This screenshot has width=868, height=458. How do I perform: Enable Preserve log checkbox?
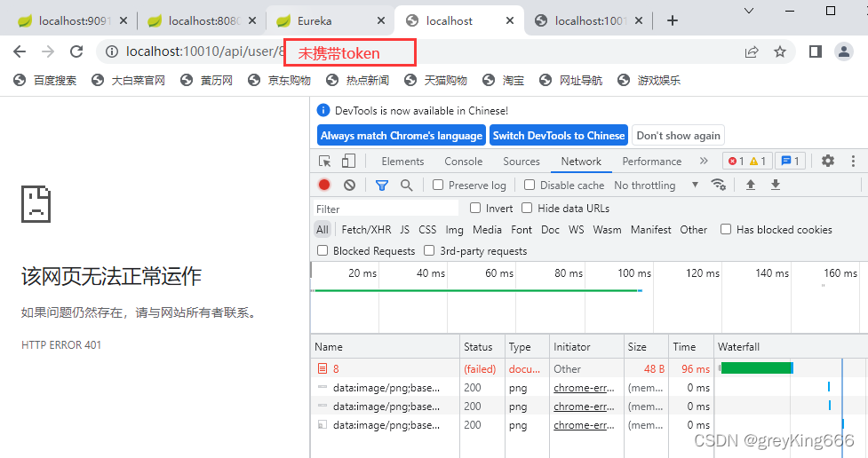[x=438, y=185]
